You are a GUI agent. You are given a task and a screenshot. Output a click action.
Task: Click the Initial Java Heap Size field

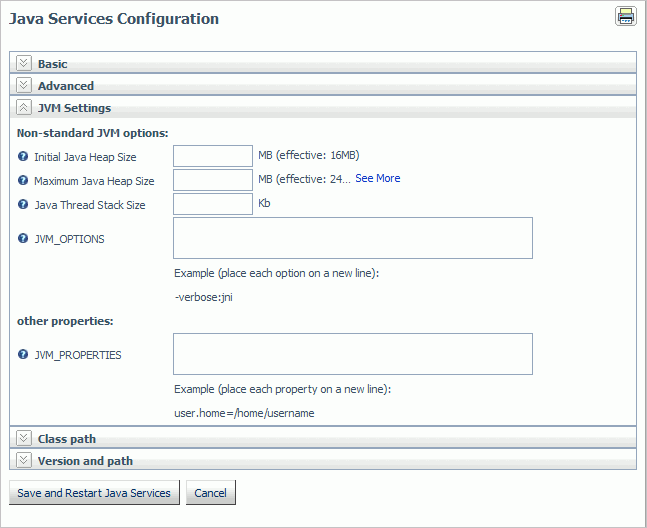213,156
